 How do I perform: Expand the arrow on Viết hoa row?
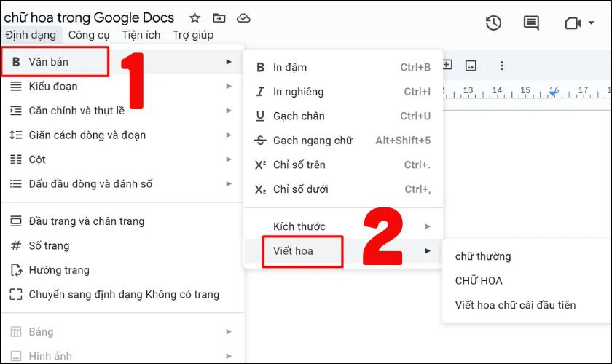pos(428,251)
